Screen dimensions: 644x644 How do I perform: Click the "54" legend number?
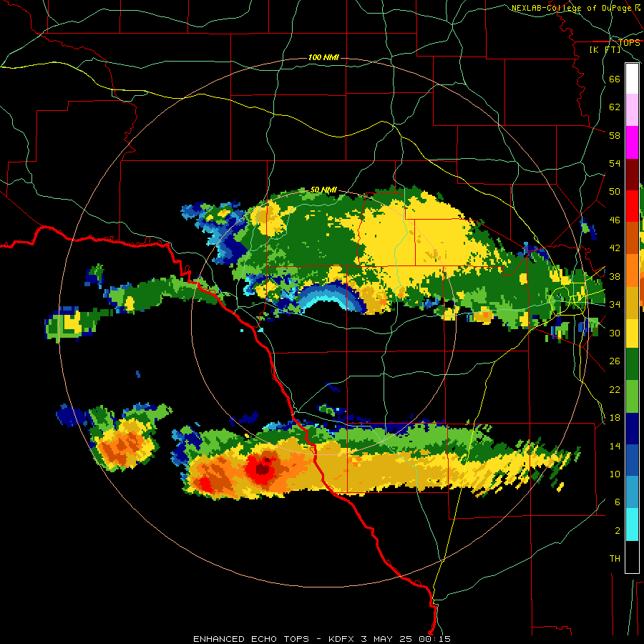click(615, 163)
